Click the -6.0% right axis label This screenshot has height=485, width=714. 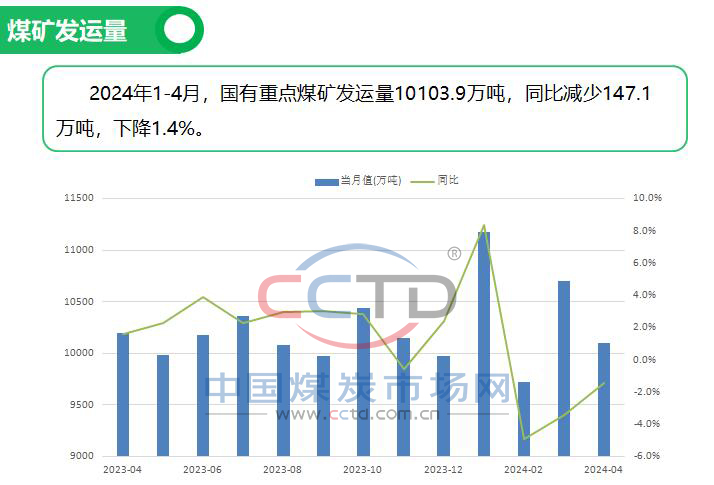646,456
